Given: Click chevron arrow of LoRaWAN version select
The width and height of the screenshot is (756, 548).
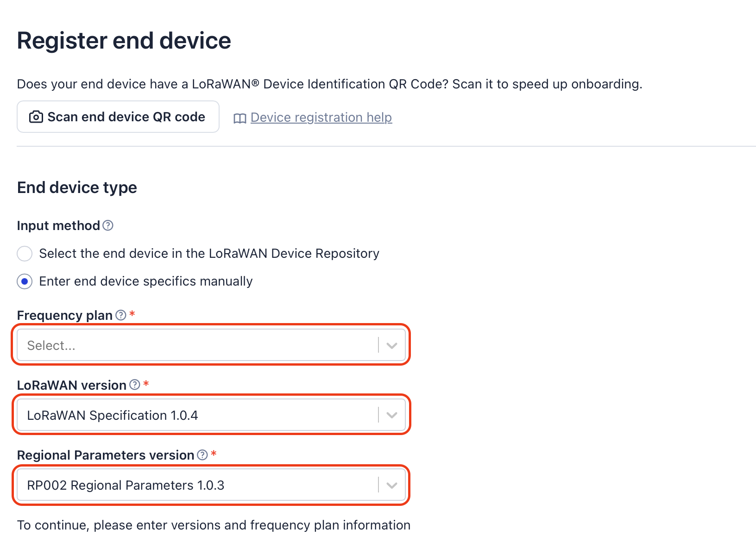Looking at the screenshot, I should tap(392, 415).
